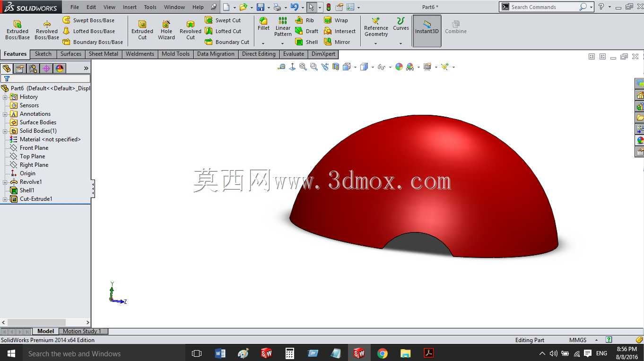The width and height of the screenshot is (644, 361).
Task: Toggle the Select cursor tool
Action: pyautogui.click(x=311, y=7)
